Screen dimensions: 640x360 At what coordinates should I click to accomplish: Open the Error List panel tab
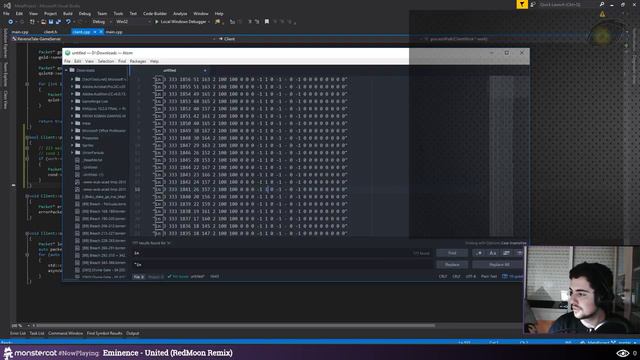coord(18,333)
